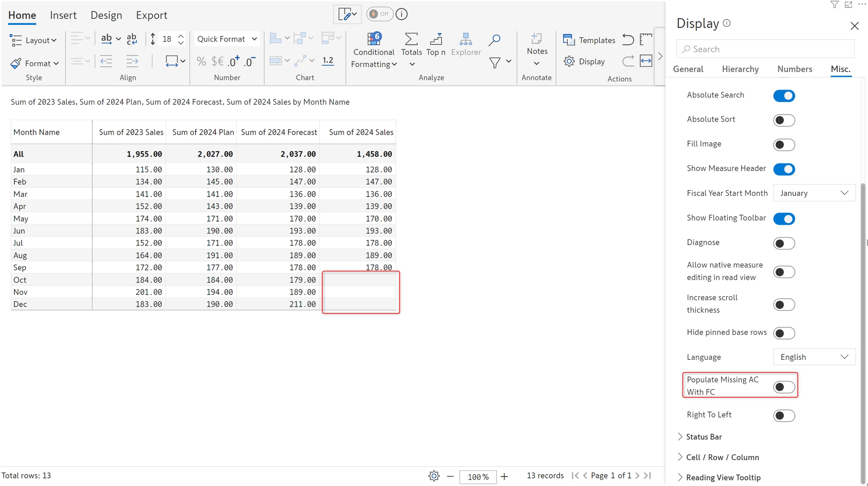Click the zoom in plus button

[x=504, y=477]
